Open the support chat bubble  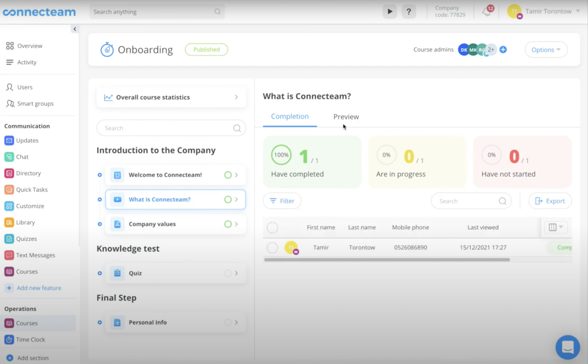pyautogui.click(x=568, y=347)
